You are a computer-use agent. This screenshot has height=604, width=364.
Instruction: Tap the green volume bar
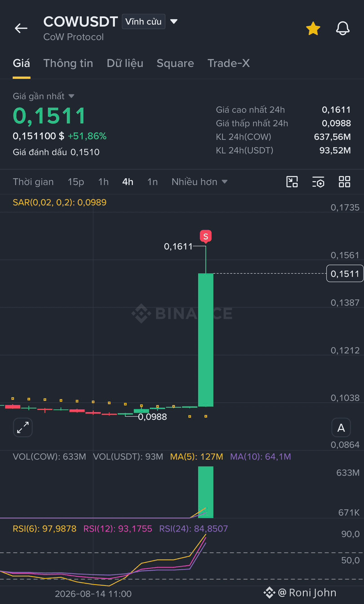coord(206,492)
